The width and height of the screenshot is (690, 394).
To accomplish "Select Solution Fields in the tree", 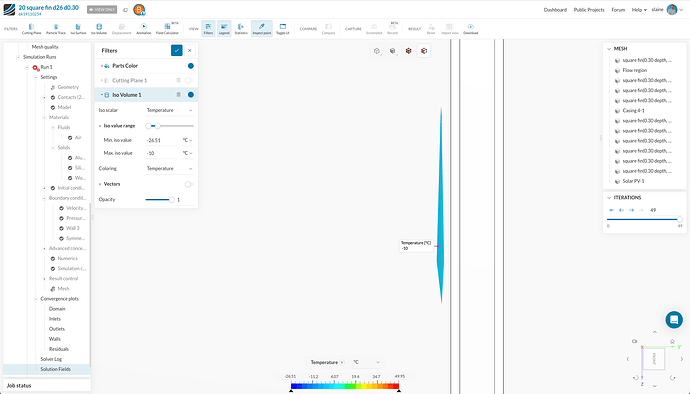I will click(x=55, y=369).
